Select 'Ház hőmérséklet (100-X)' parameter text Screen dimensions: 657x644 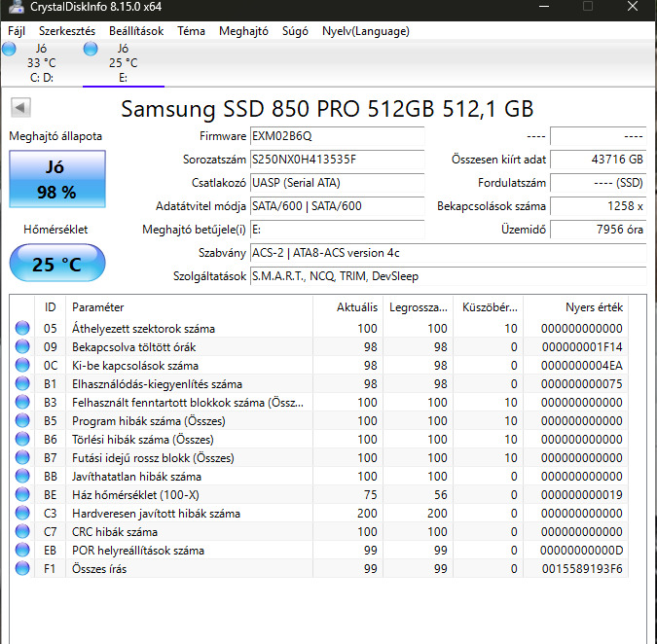pyautogui.click(x=135, y=495)
